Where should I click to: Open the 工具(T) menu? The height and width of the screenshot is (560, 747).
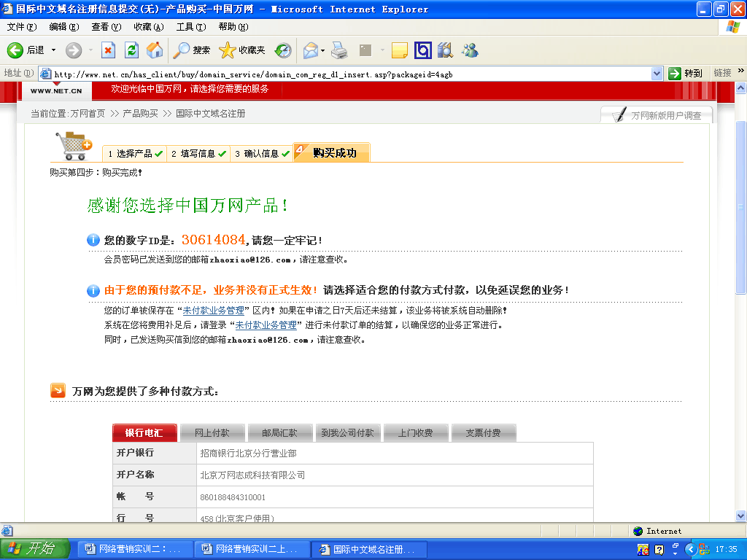click(x=190, y=27)
